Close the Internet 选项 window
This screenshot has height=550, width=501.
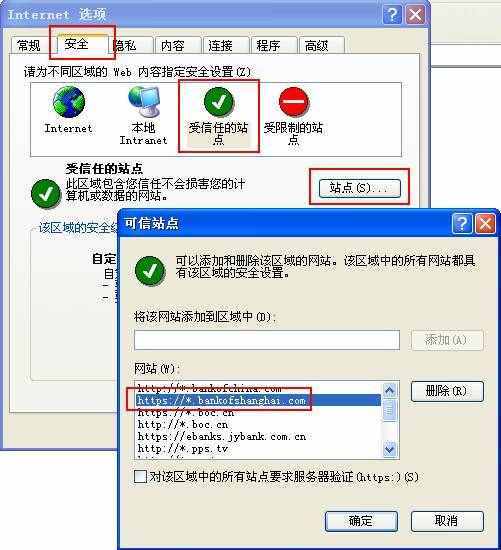pyautogui.click(x=415, y=15)
